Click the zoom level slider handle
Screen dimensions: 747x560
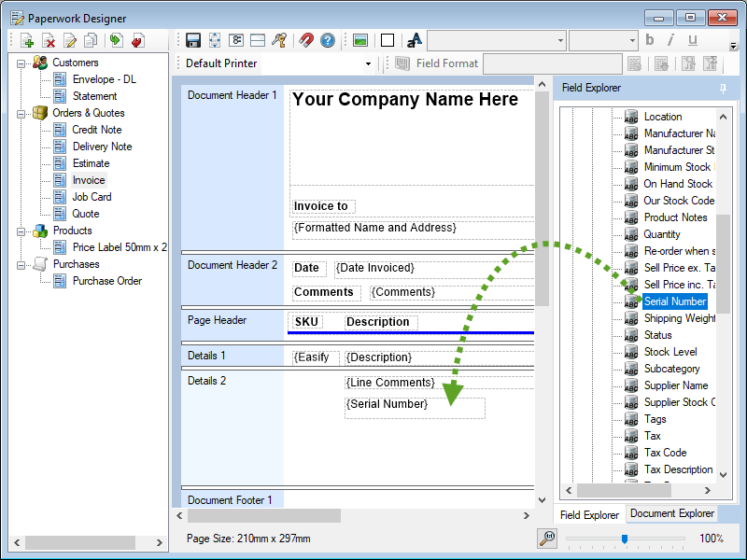click(625, 538)
